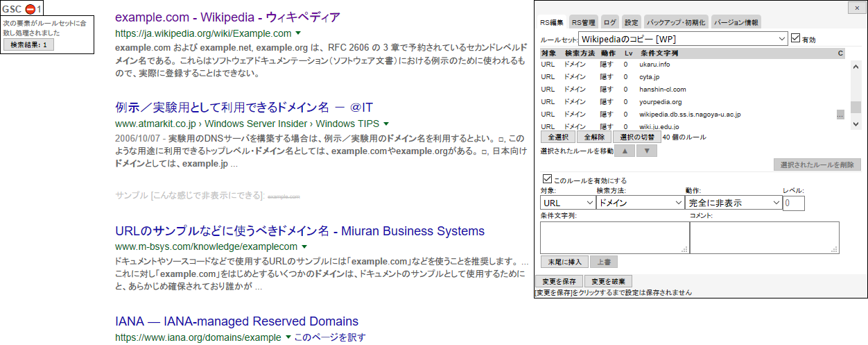Click the red no-entry GSC icon
Image resolution: width=868 pixels, height=345 pixels.
coord(30,9)
